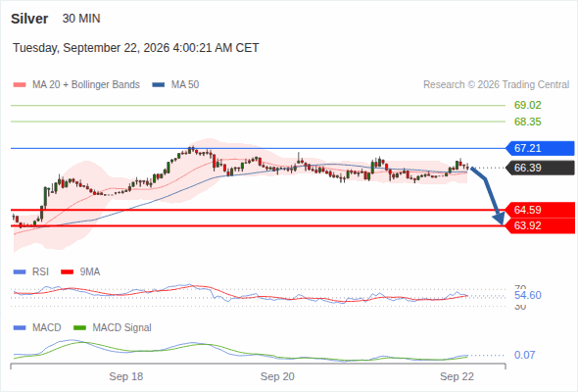Toggle the 9MA red legend entry
The image size is (578, 392).
80,271
